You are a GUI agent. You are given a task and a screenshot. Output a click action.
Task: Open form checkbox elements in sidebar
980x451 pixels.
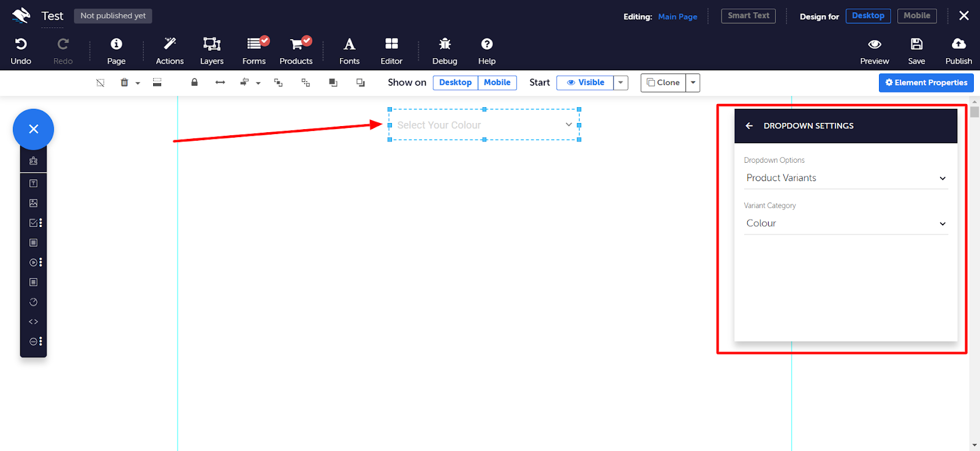point(36,223)
